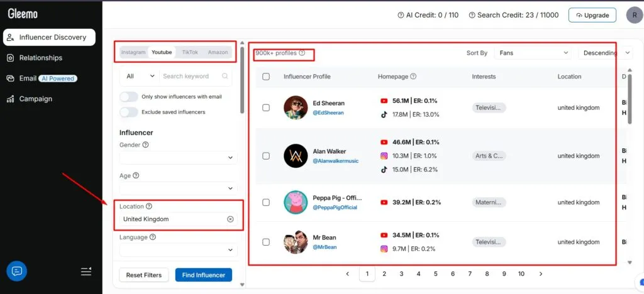Switch to the TikTok tab

pos(190,52)
